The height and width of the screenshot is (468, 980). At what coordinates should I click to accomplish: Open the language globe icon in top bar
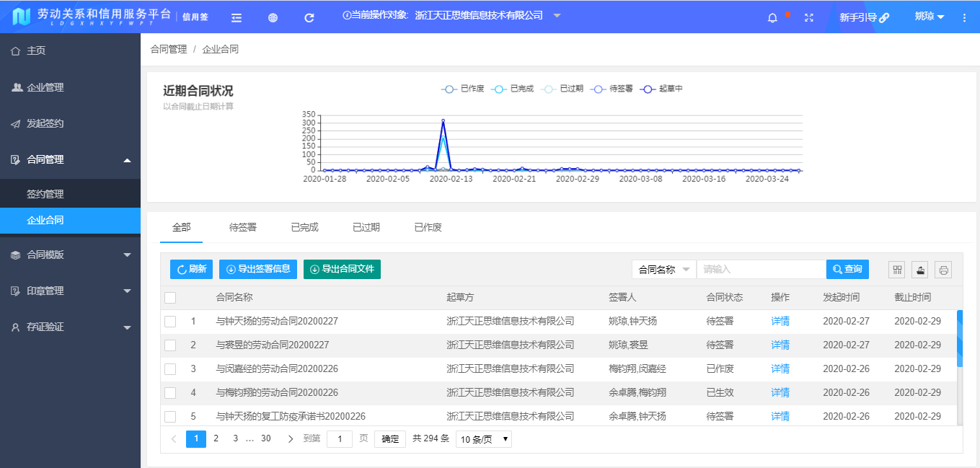click(x=273, y=16)
